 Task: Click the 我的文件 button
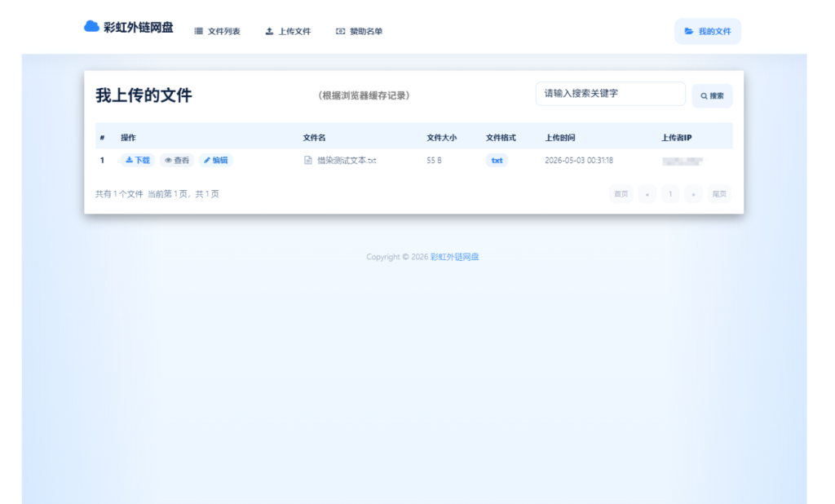point(708,32)
